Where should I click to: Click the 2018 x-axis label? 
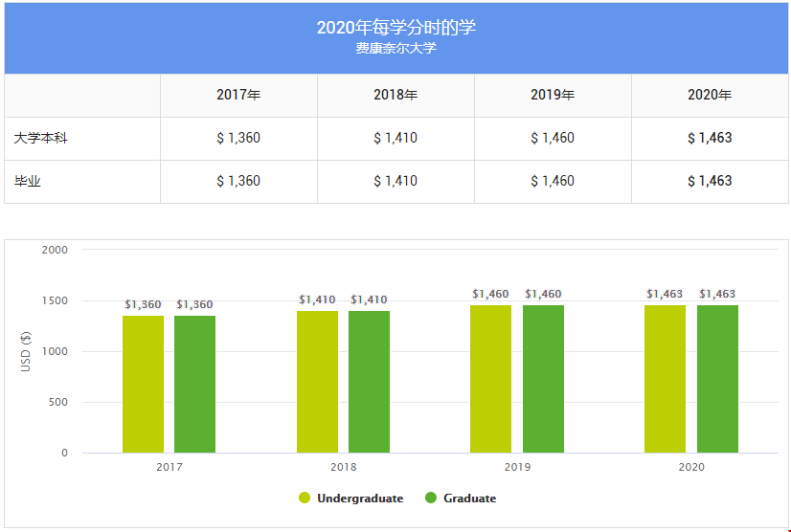[344, 467]
